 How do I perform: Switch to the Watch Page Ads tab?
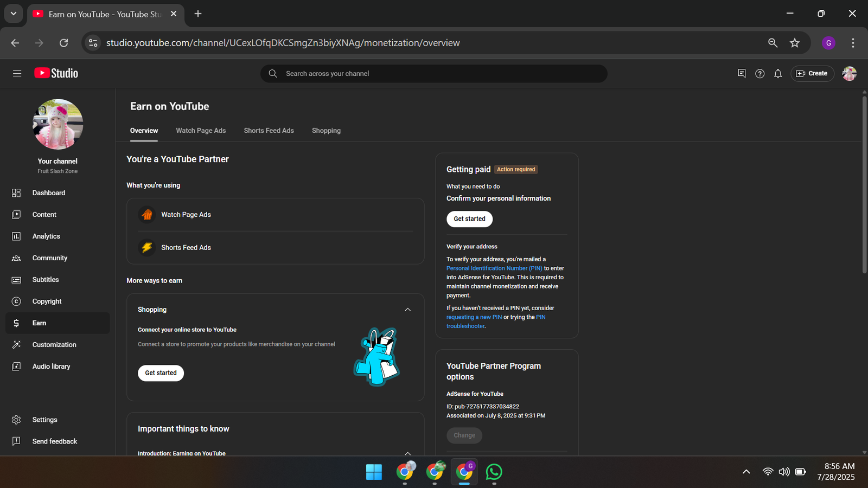[x=201, y=131]
